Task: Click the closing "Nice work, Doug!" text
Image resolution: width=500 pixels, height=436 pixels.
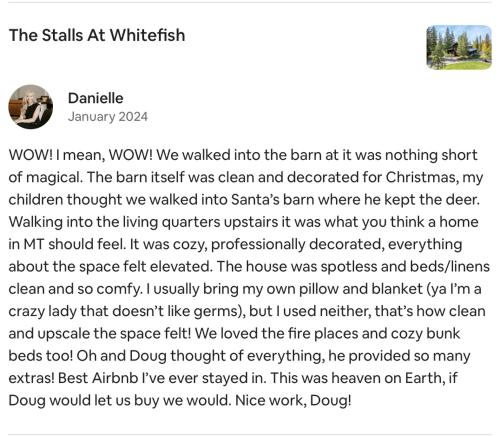Action: coord(293,400)
